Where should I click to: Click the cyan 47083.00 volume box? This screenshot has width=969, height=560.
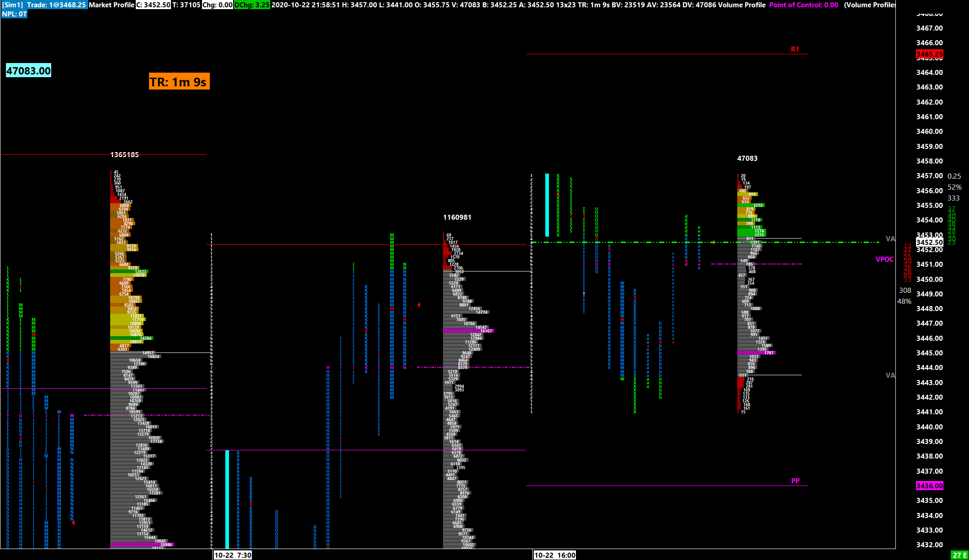pos(28,71)
